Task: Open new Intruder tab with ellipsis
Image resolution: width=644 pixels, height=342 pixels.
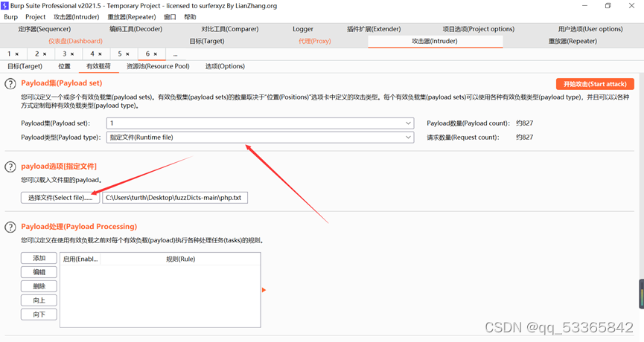Action: [176, 54]
